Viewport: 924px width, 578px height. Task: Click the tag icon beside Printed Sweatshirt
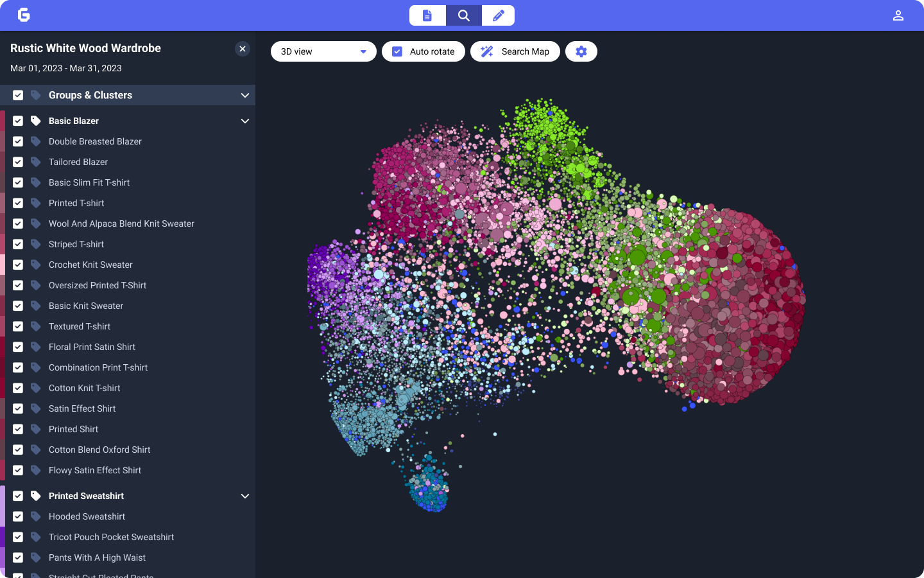36,496
